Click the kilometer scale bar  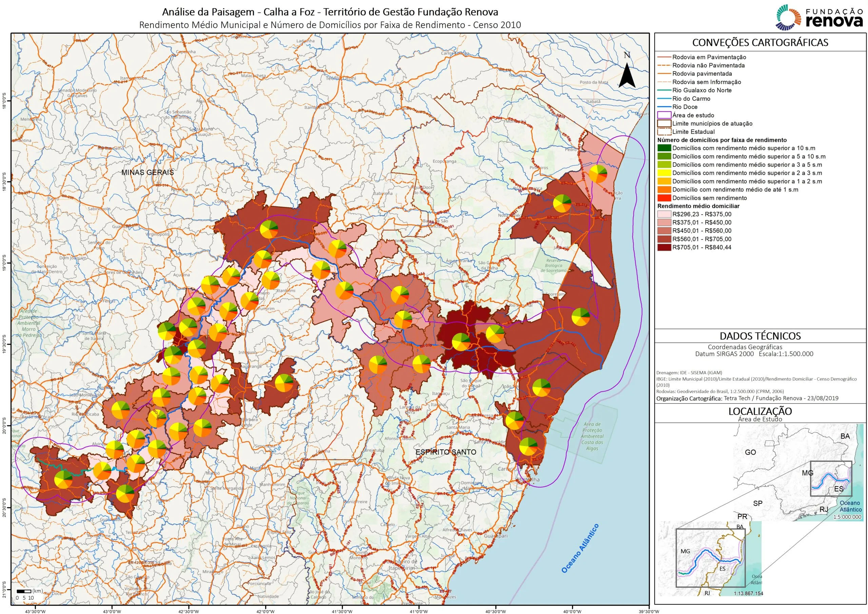(x=24, y=591)
